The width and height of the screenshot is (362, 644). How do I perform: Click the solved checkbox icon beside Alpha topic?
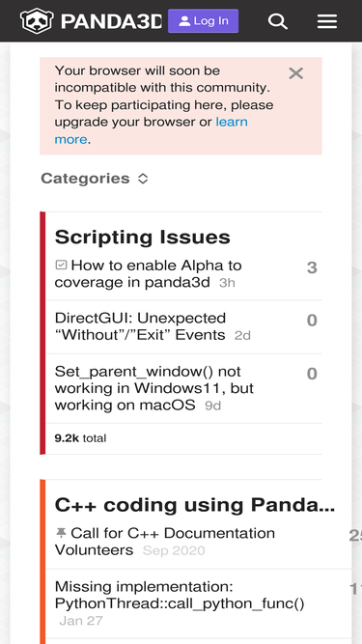click(x=61, y=266)
